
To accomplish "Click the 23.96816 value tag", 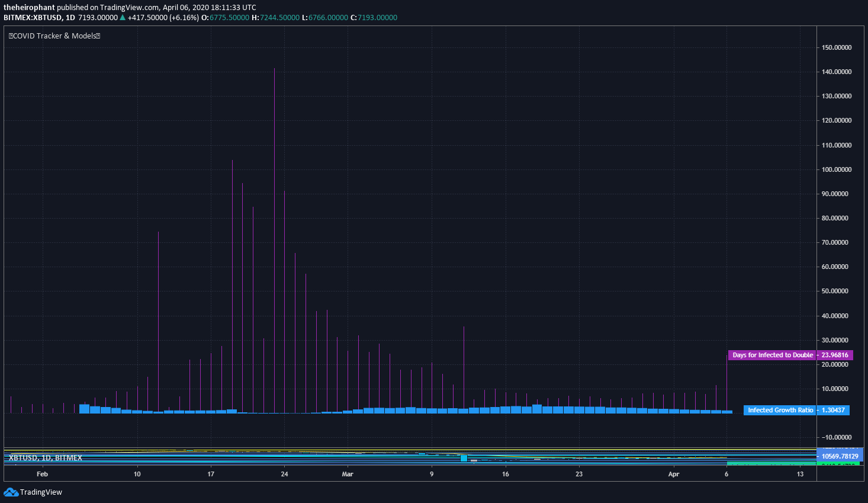I will click(x=835, y=355).
